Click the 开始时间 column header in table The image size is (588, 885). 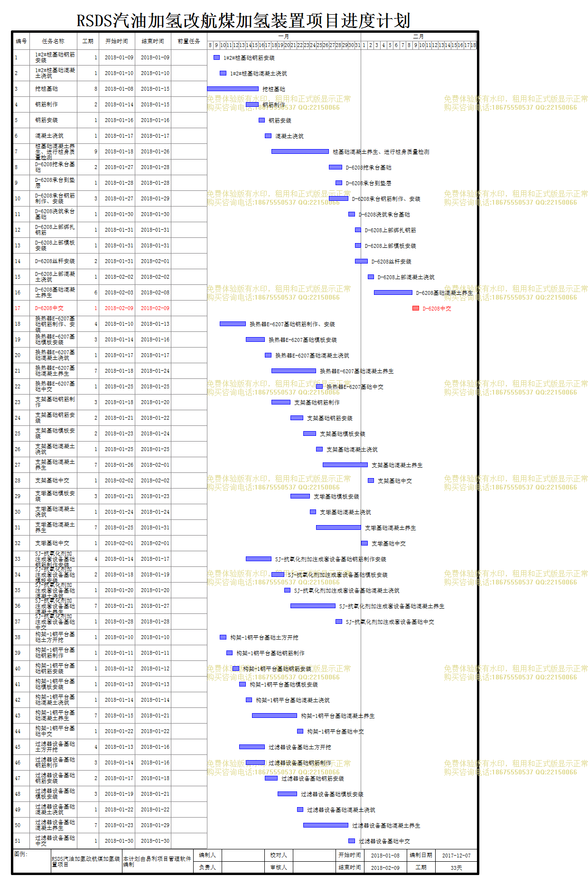point(117,41)
